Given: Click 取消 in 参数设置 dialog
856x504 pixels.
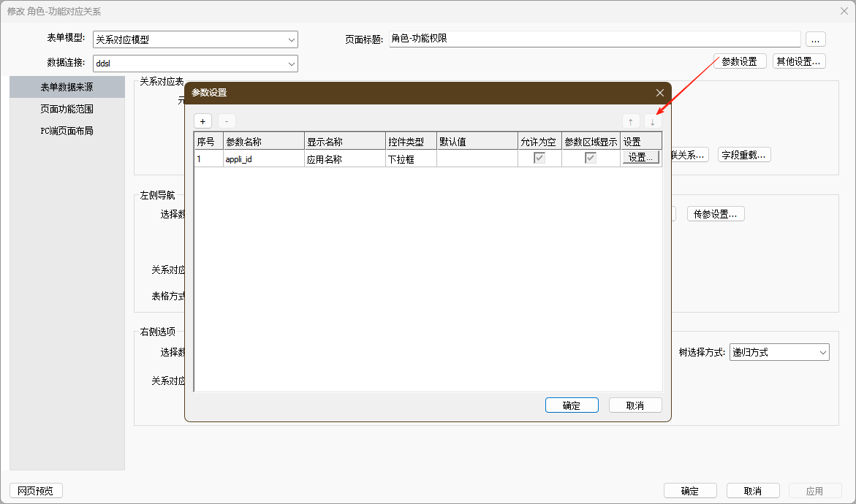Looking at the screenshot, I should click(x=635, y=405).
